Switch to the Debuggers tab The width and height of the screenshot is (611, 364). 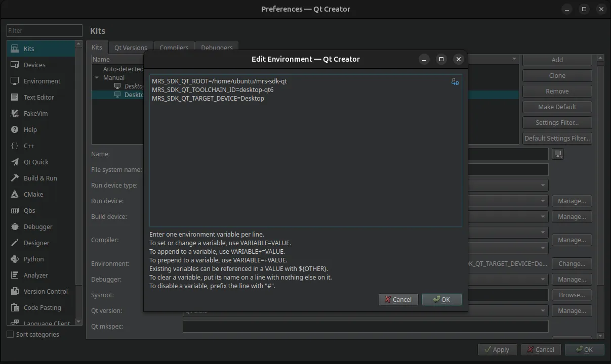(x=217, y=48)
